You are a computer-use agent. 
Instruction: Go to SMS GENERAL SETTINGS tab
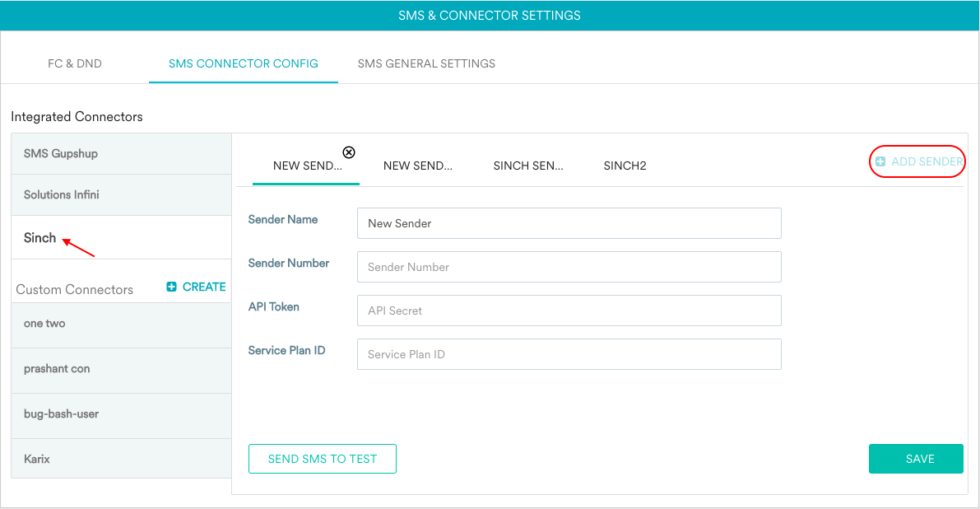click(426, 63)
